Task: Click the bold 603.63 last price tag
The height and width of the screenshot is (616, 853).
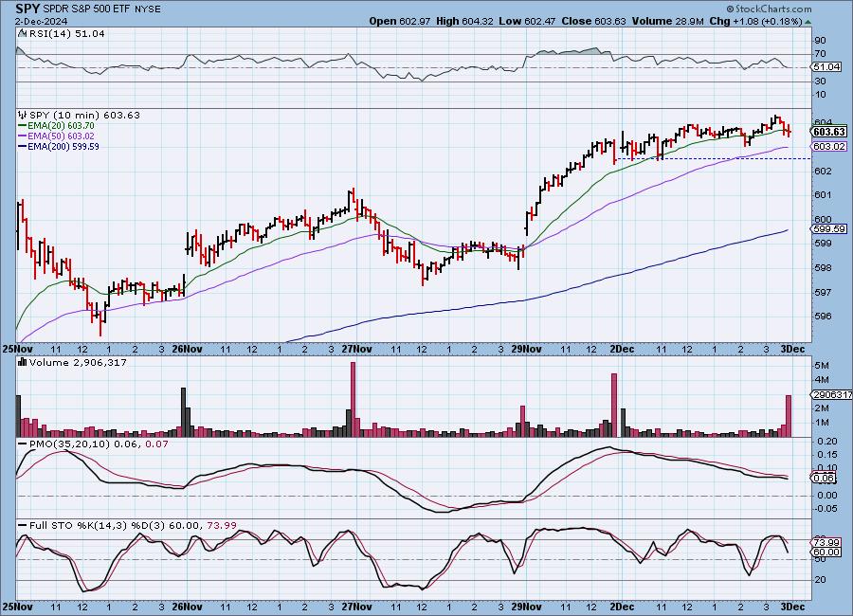Action: click(x=828, y=132)
